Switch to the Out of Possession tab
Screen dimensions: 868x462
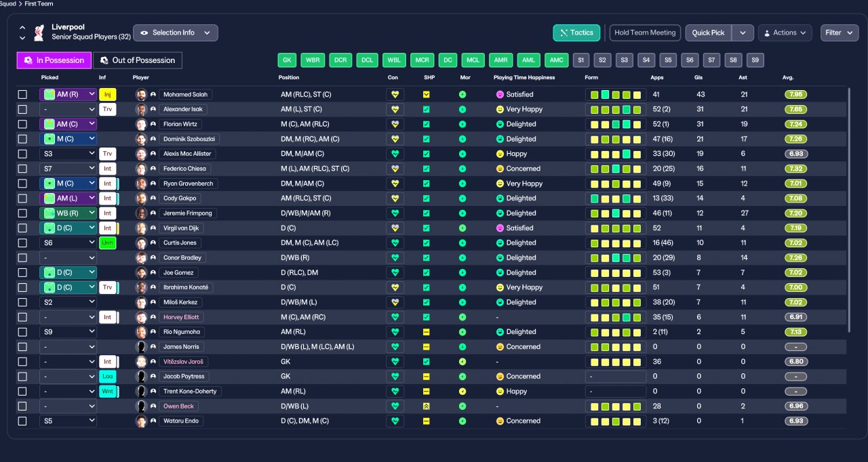(138, 60)
